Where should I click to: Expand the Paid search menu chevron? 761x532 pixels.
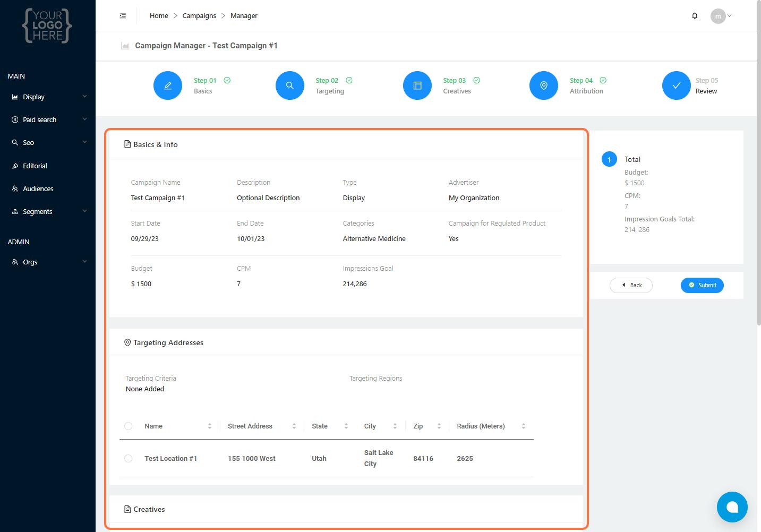coord(84,119)
